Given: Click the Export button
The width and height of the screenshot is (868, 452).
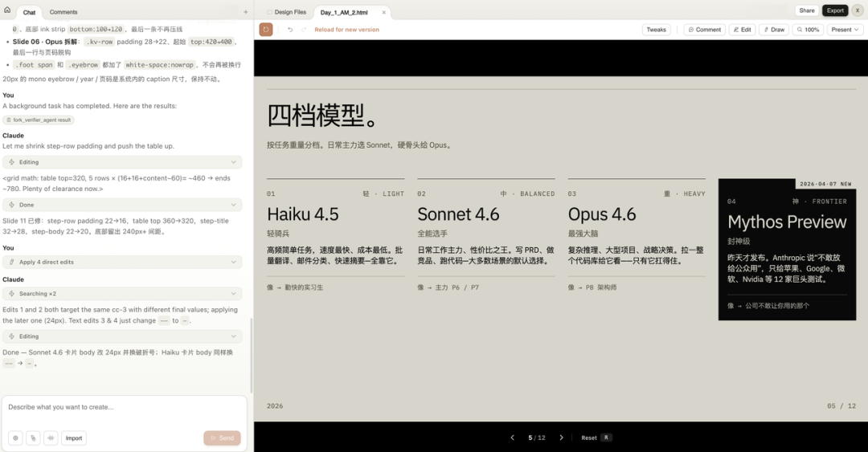Looking at the screenshot, I should pyautogui.click(x=835, y=10).
